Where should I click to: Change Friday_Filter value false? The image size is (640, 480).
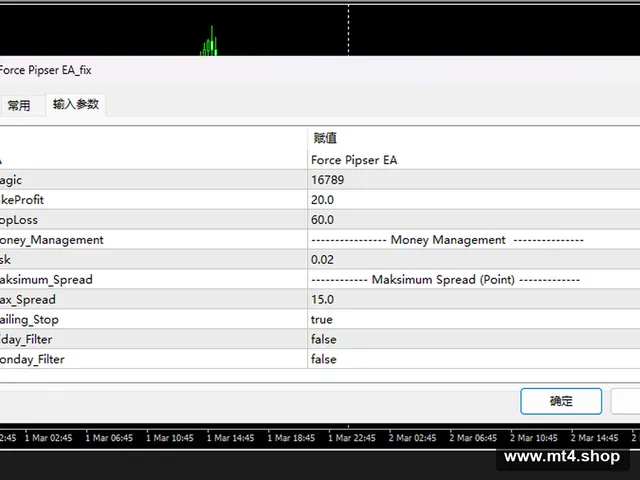pyautogui.click(x=473, y=340)
